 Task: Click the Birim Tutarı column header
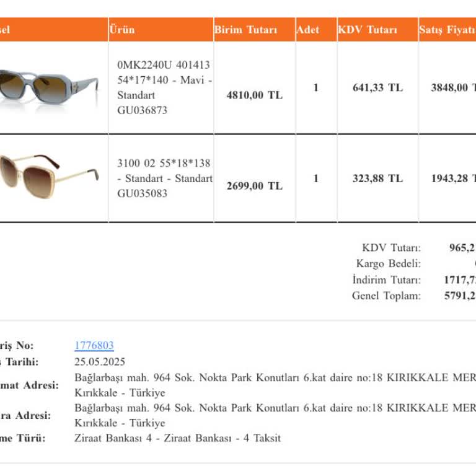(245, 30)
